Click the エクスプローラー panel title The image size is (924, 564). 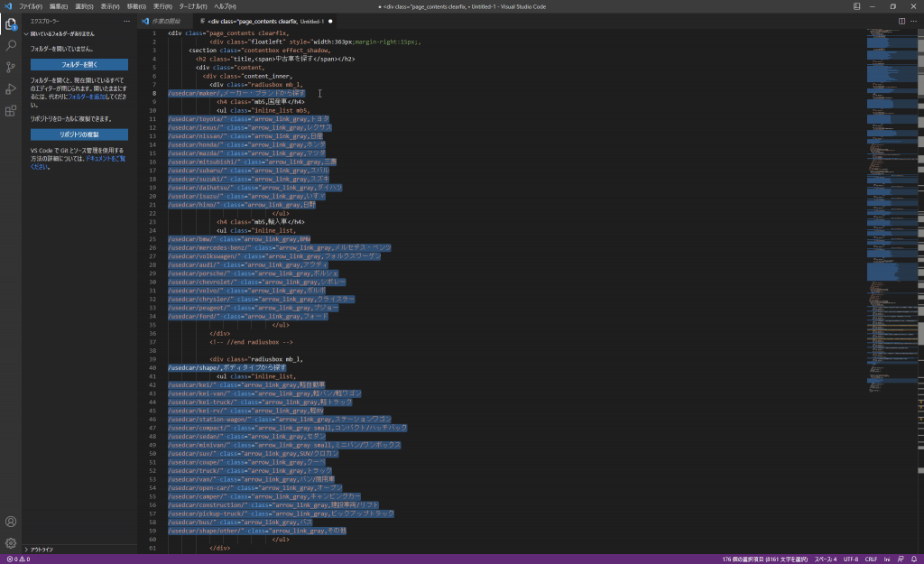(x=45, y=22)
